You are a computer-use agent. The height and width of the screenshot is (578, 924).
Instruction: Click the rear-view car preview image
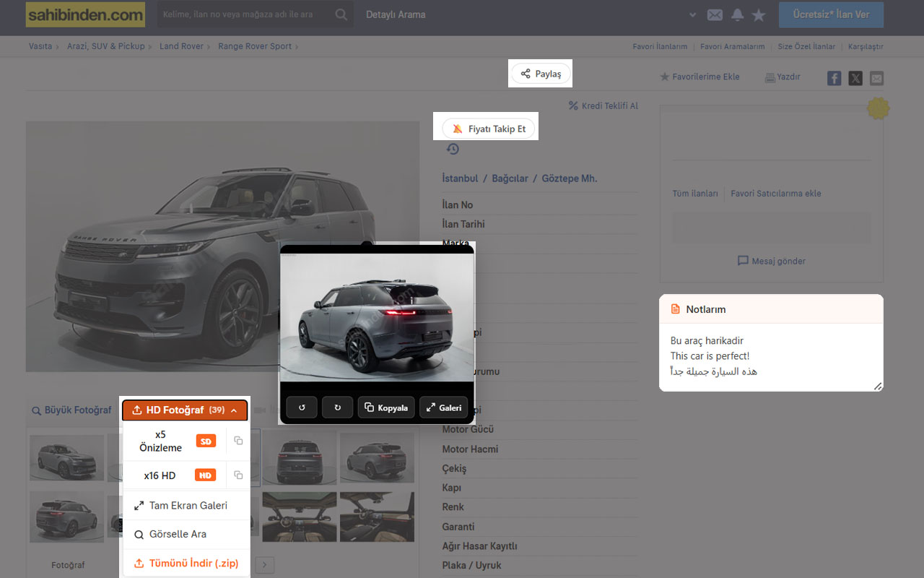point(377,317)
